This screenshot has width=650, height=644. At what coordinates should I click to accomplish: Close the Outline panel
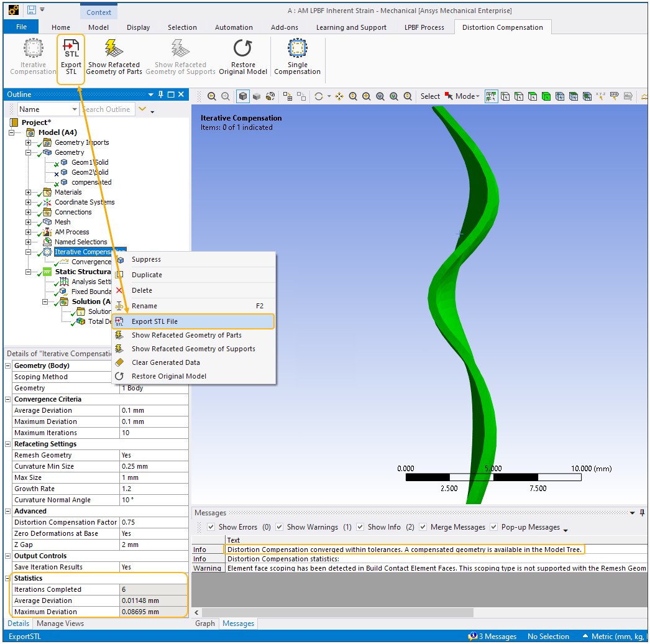pos(181,94)
